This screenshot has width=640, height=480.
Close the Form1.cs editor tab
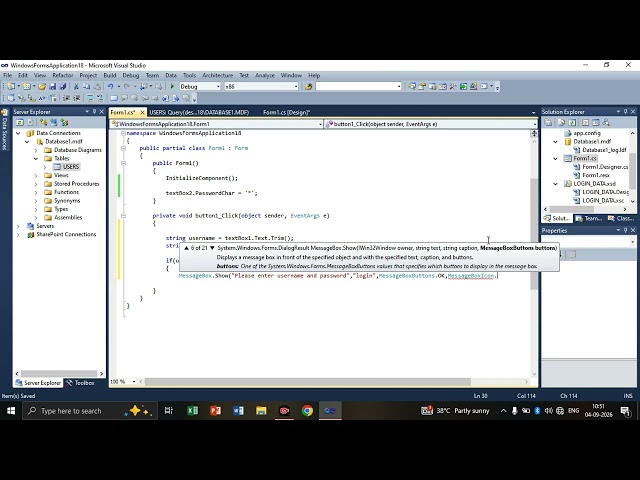(x=142, y=112)
